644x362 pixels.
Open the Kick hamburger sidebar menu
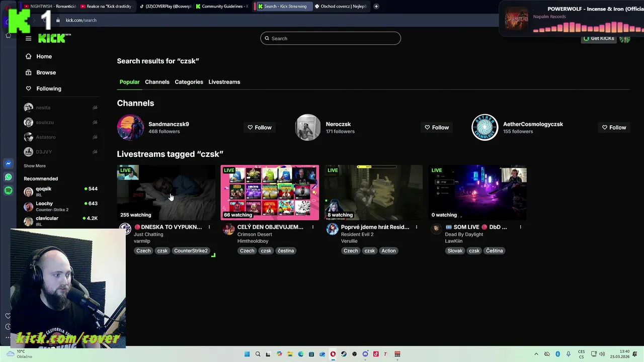coord(28,38)
